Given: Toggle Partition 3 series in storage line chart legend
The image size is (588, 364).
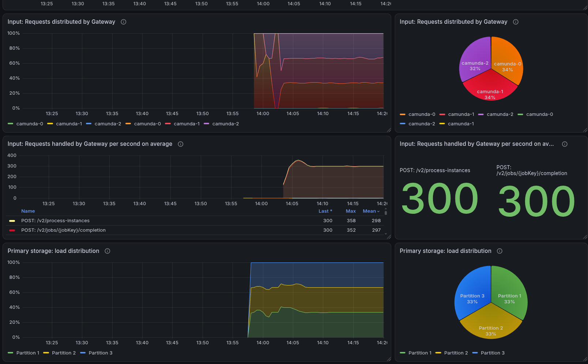Looking at the screenshot, I should click(101, 353).
